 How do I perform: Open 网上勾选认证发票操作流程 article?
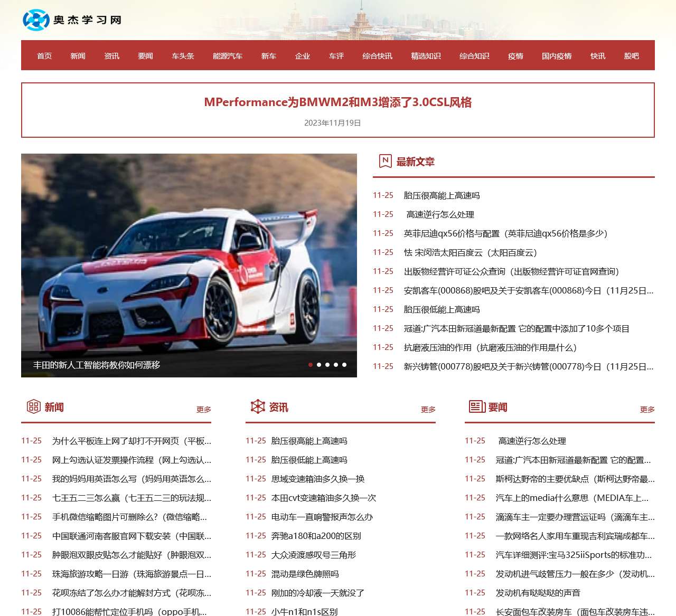pos(132,460)
